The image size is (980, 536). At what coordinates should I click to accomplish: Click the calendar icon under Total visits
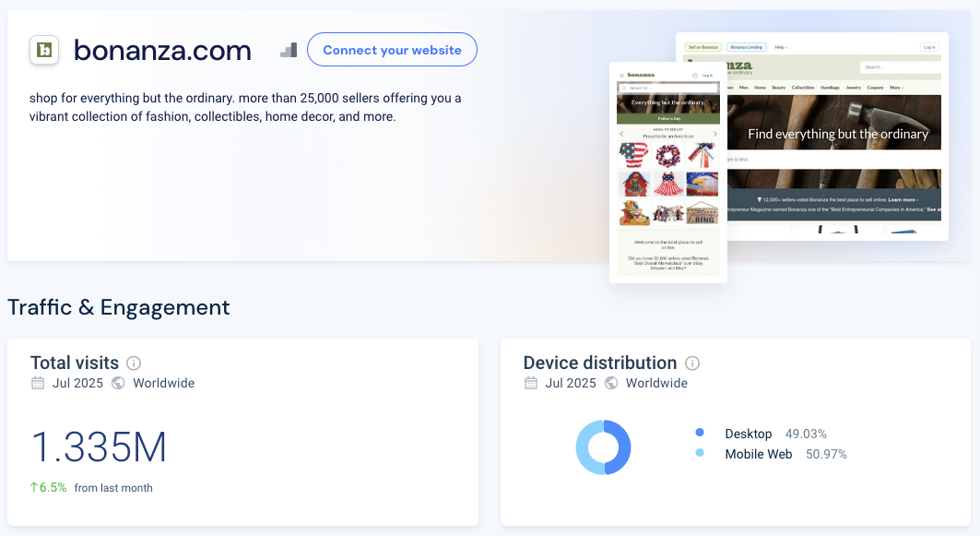pyautogui.click(x=38, y=383)
